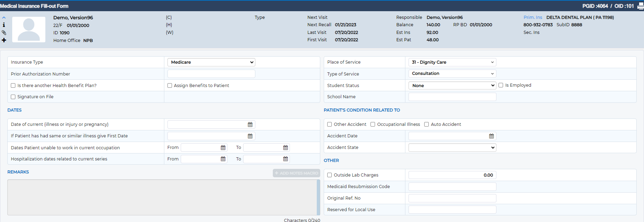Expand the Place of Service dropdown
644x222 pixels.
coord(452,62)
